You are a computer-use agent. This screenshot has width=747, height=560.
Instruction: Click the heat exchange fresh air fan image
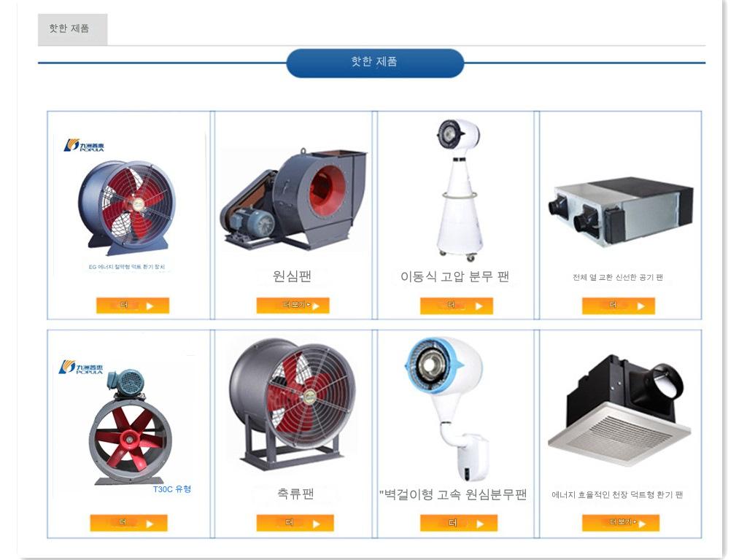pos(620,212)
